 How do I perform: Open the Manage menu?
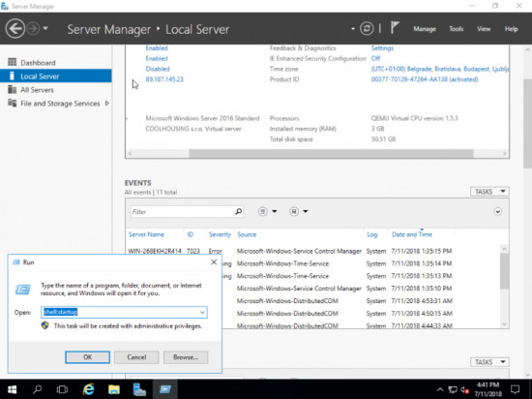point(425,29)
